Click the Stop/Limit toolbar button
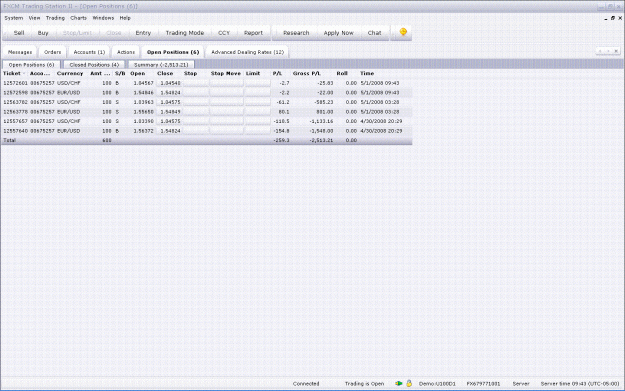This screenshot has height=391, width=625. [77, 33]
